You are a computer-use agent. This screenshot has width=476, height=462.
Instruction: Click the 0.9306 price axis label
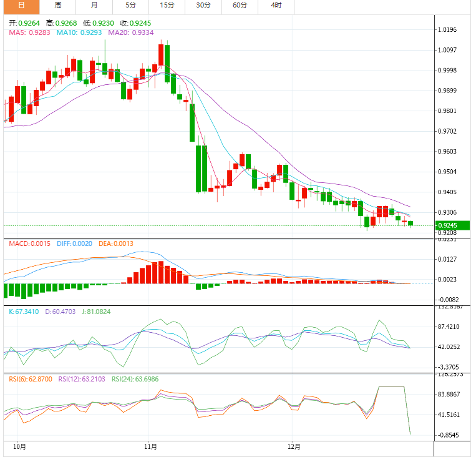click(447, 212)
